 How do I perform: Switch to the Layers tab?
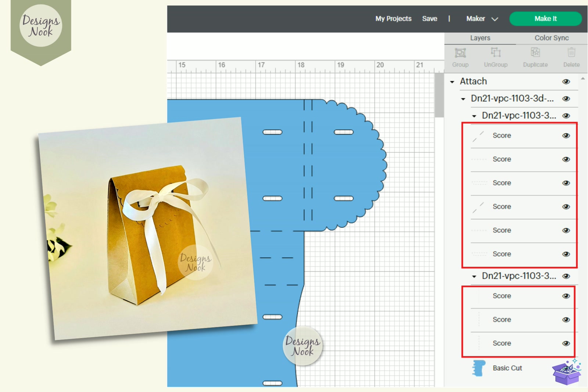coord(480,38)
